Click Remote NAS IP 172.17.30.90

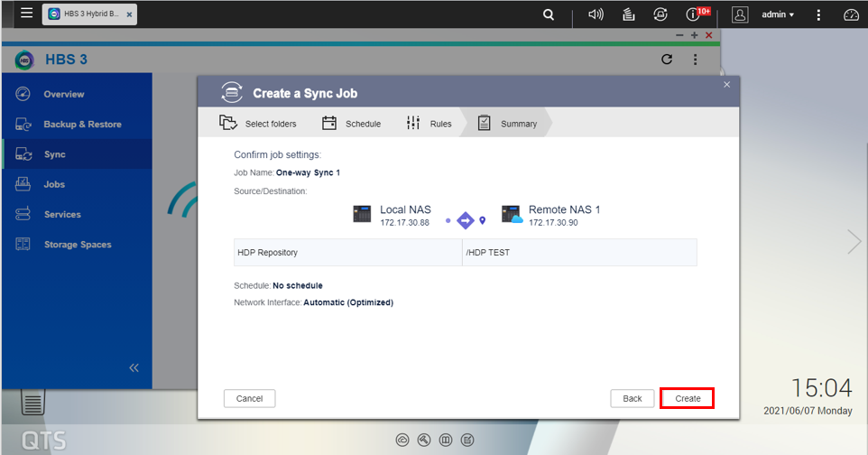coord(553,223)
